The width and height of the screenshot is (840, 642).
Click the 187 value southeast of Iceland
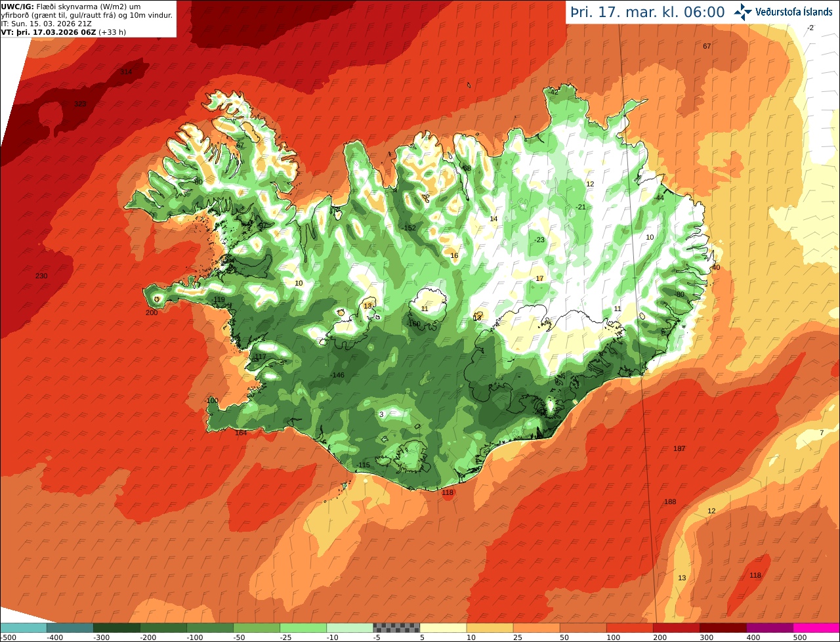click(x=679, y=448)
